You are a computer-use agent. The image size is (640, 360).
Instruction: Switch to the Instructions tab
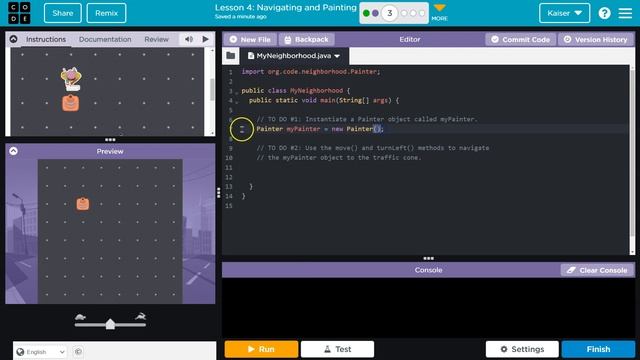point(46,39)
